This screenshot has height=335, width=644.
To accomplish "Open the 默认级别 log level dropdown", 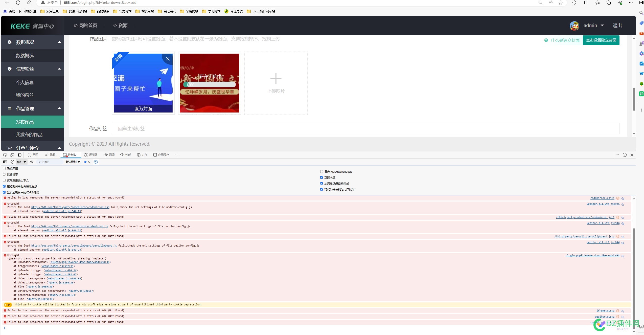I will 73,162.
